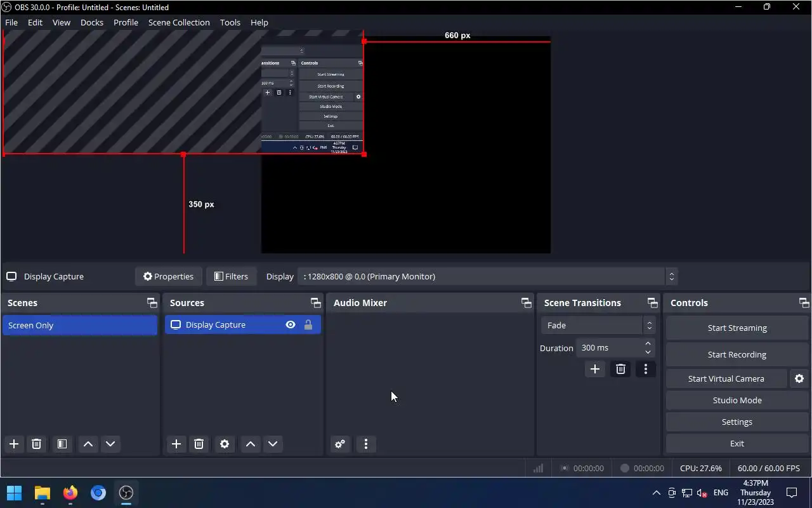This screenshot has width=812, height=508.
Task: Open the Docks menu
Action: pyautogui.click(x=92, y=22)
